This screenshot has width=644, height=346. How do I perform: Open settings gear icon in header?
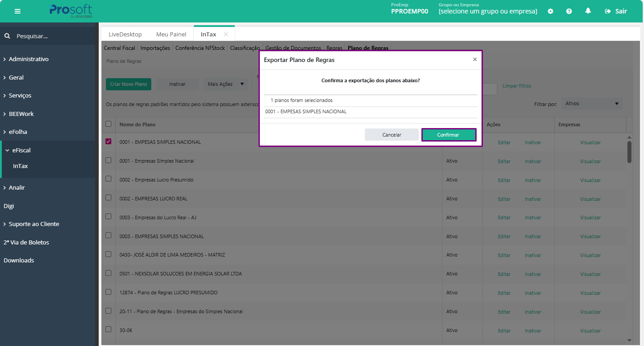(x=550, y=11)
